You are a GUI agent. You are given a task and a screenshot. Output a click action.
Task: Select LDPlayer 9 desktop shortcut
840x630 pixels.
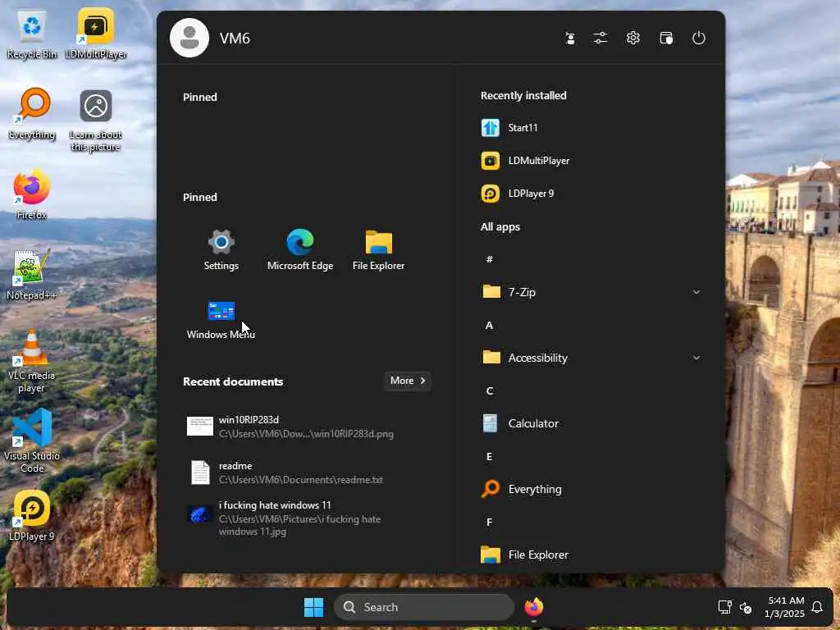point(32,517)
